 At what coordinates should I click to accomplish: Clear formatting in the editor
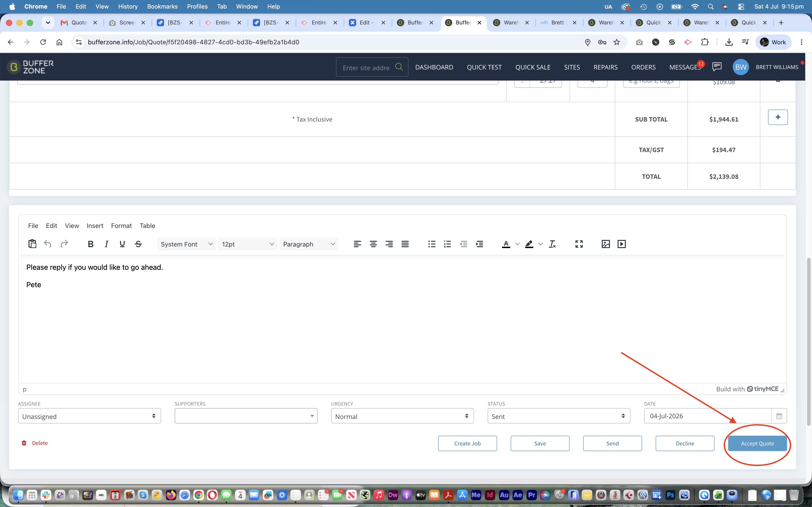[x=552, y=244]
